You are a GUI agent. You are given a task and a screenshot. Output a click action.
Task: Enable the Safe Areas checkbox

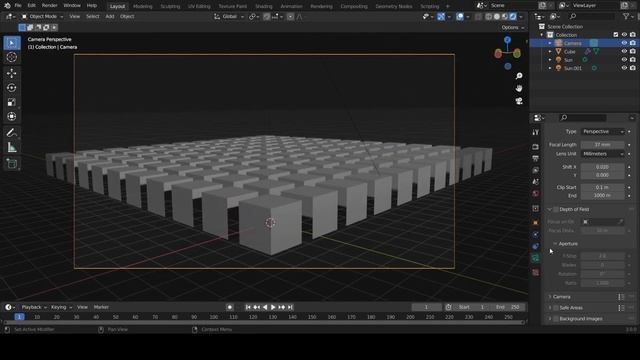556,308
